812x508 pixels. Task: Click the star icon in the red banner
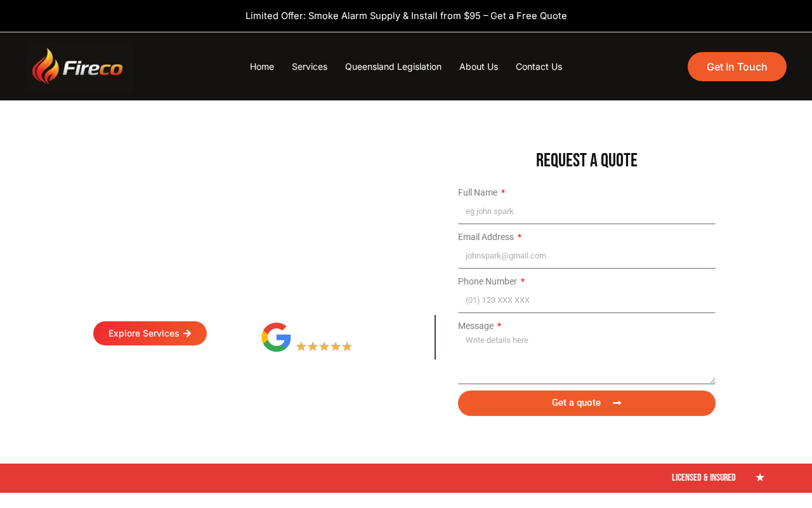760,478
